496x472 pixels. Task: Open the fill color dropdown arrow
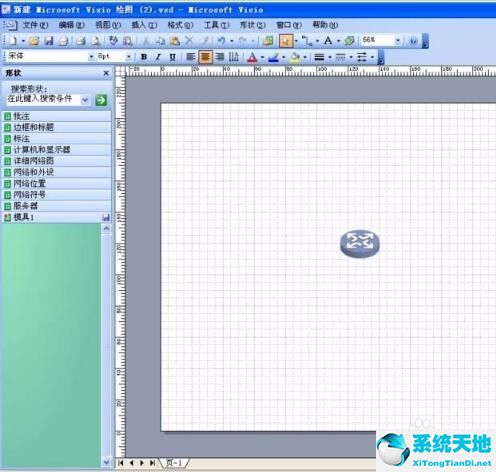pos(305,58)
